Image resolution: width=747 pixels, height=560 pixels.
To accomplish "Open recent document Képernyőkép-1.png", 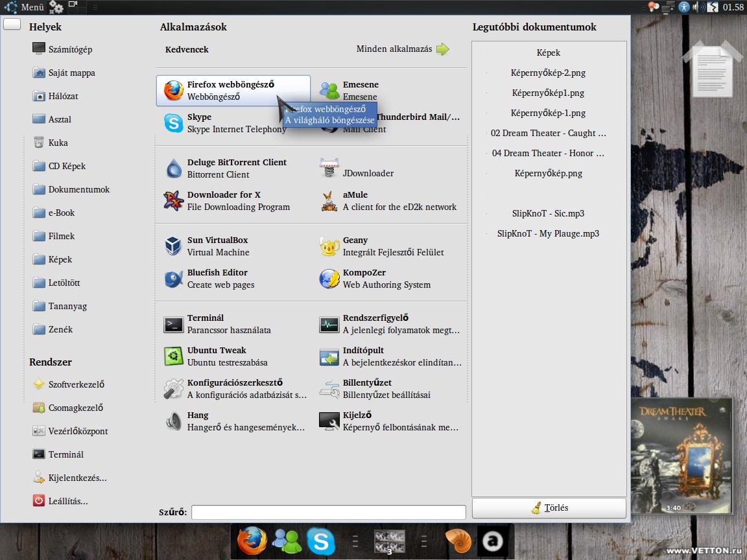I will click(549, 113).
